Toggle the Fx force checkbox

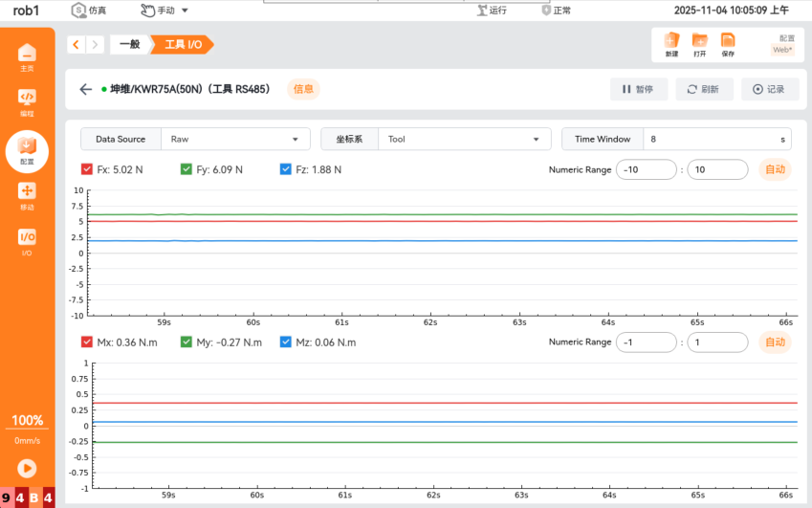click(87, 169)
